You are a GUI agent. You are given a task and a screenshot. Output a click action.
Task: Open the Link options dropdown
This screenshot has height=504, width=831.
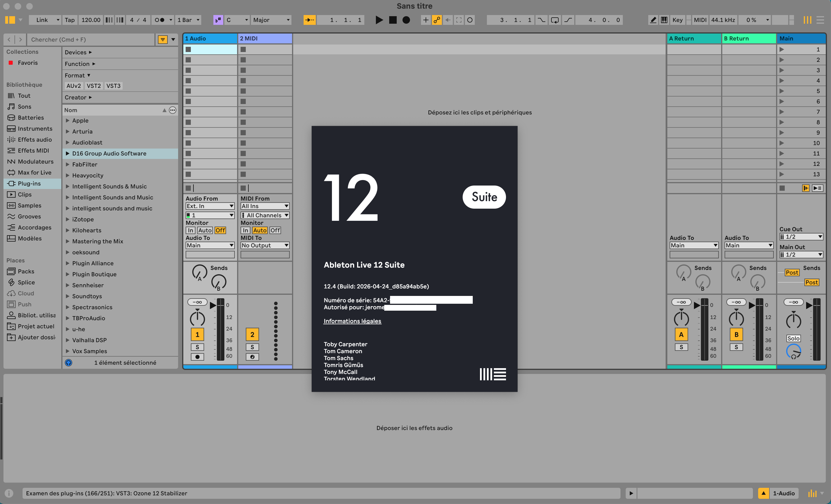[x=58, y=20]
